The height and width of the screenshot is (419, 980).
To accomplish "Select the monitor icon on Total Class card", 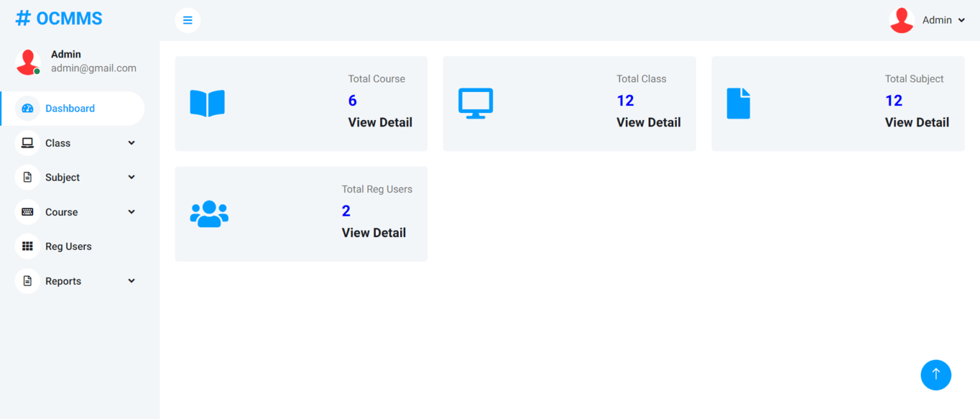I will (x=475, y=102).
